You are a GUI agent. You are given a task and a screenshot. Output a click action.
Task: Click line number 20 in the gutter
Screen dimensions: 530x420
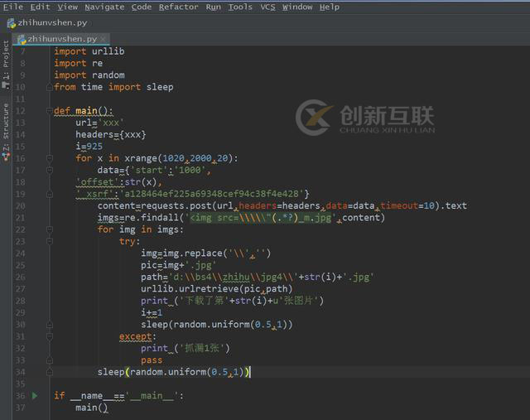tap(20, 206)
